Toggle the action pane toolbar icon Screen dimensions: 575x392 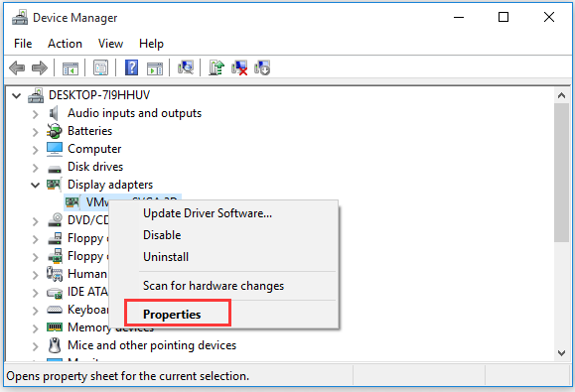click(x=155, y=68)
